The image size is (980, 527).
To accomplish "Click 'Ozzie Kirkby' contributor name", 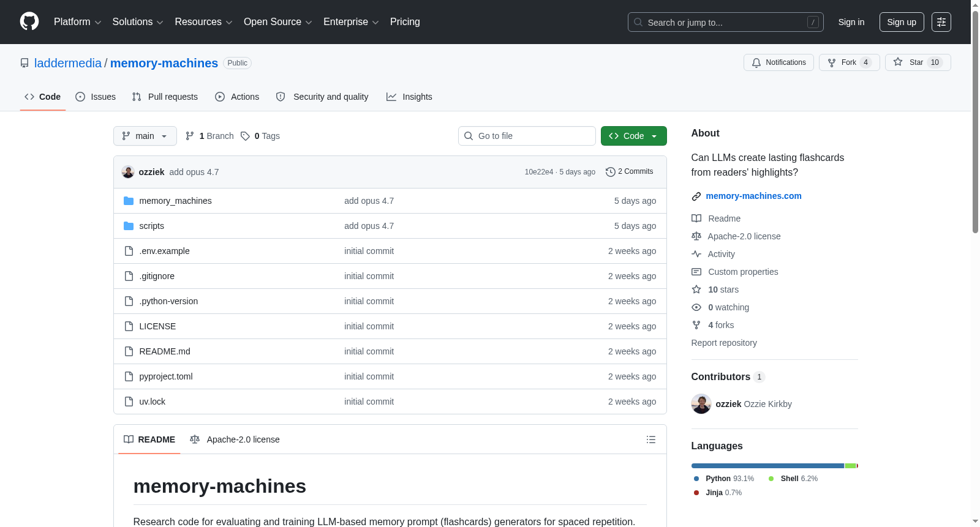I will point(767,404).
